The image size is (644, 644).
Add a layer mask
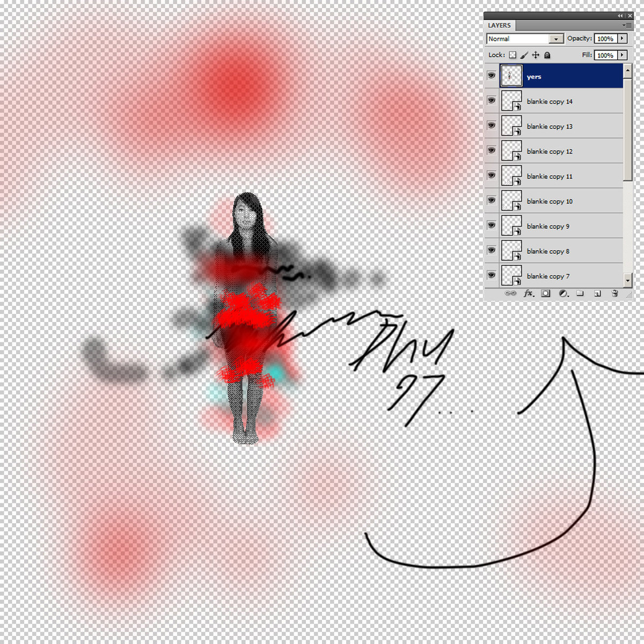[546, 294]
